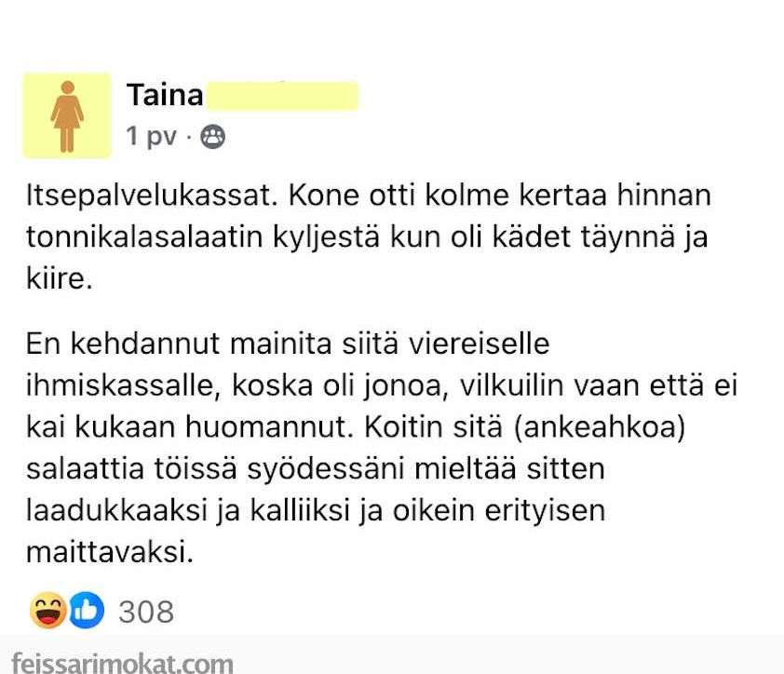Select the blue thumbs-up Like reaction
The height and width of the screenshot is (674, 784).
pyautogui.click(x=86, y=611)
